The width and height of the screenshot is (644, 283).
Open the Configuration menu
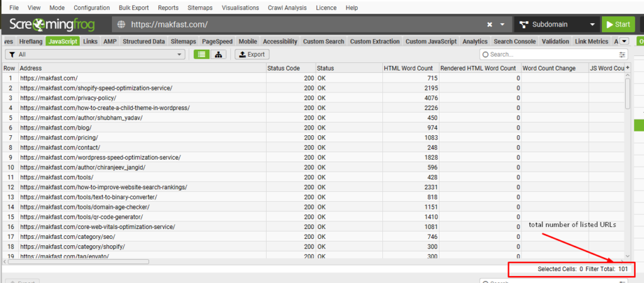pos(92,8)
